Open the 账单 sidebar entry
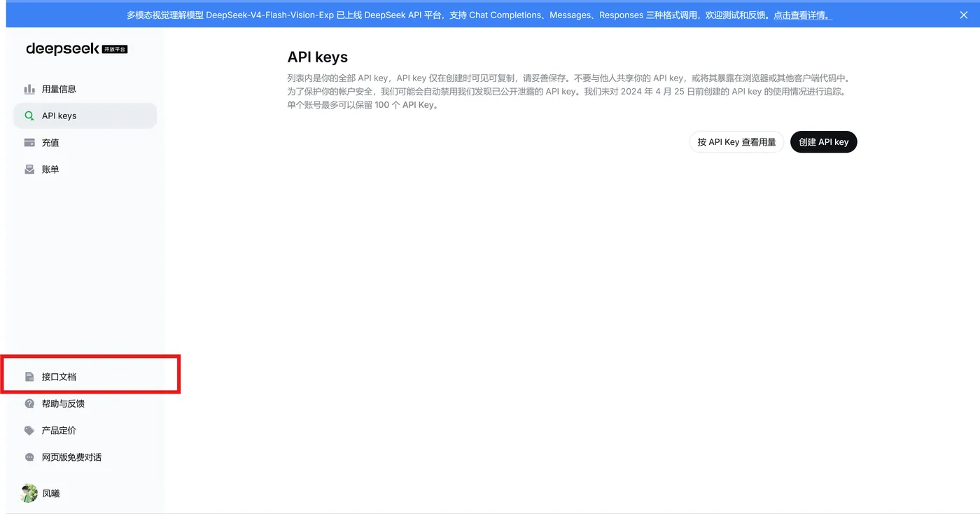Viewport: 980px width, 514px height. click(85, 169)
